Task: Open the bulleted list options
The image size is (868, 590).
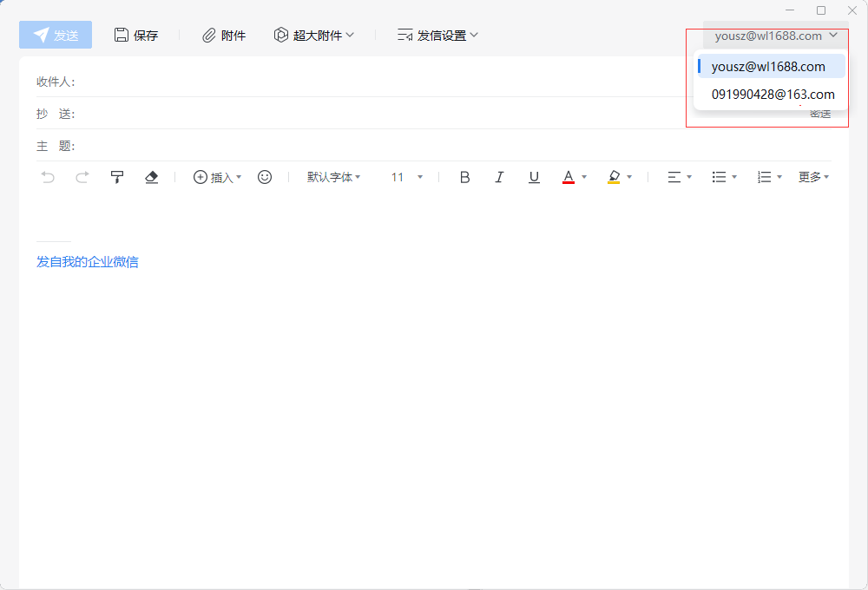Action: click(724, 177)
